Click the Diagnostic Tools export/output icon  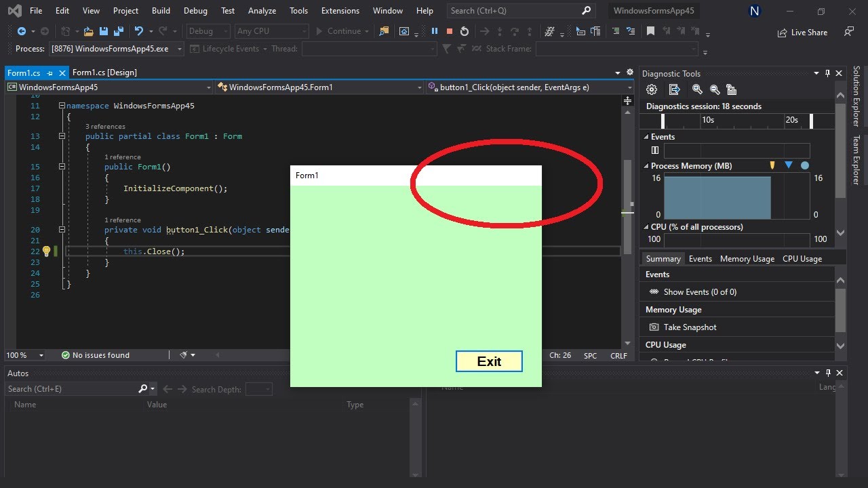[674, 89]
